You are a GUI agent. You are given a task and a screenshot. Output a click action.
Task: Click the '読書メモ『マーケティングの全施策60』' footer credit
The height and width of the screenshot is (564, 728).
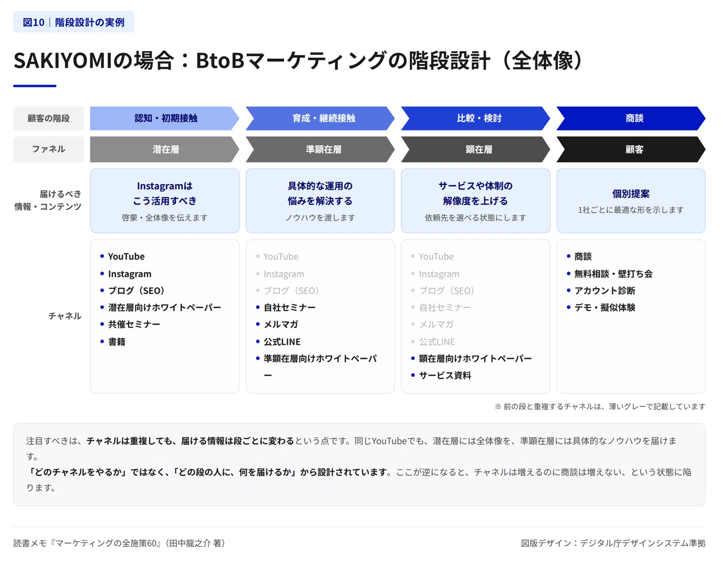[119, 543]
